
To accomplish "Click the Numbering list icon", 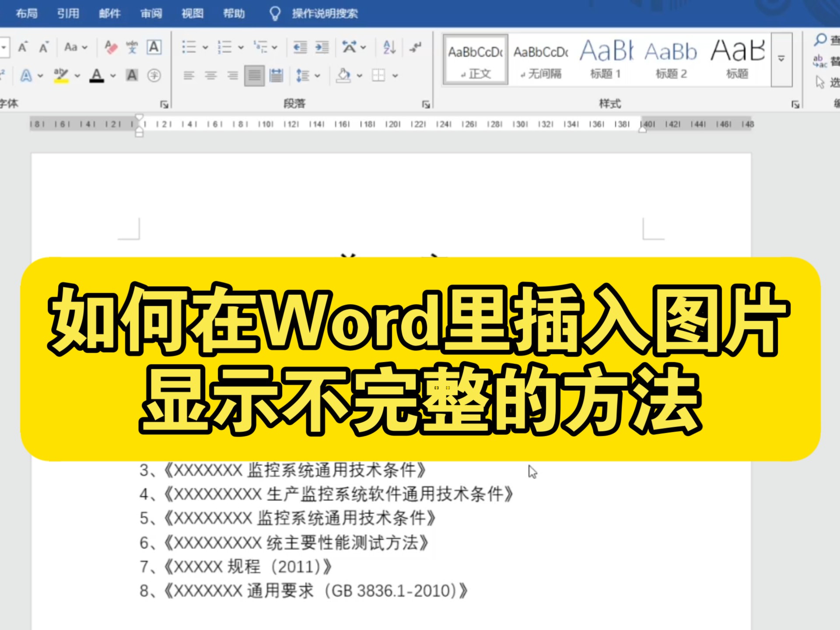I will click(x=225, y=47).
